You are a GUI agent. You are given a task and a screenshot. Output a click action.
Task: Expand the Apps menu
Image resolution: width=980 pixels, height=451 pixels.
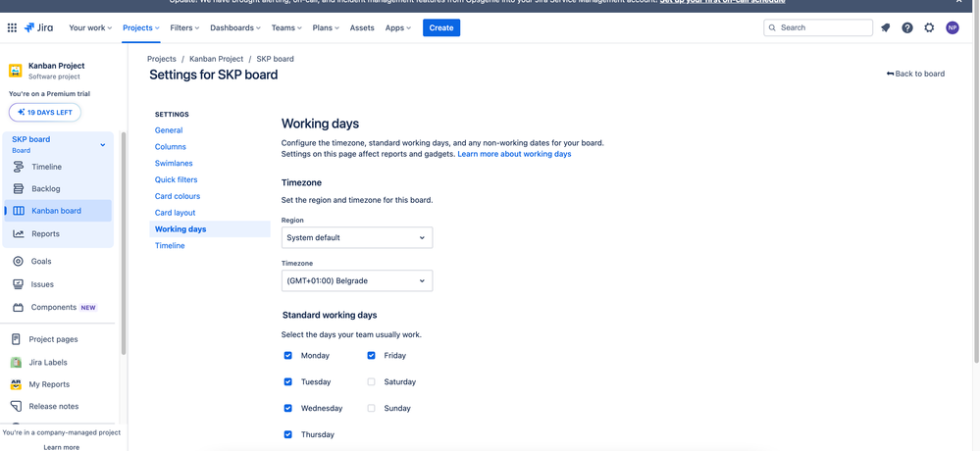398,27
